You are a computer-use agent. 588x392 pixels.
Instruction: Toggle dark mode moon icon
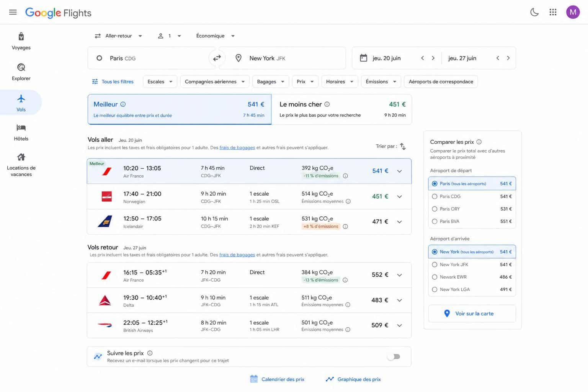pyautogui.click(x=534, y=12)
